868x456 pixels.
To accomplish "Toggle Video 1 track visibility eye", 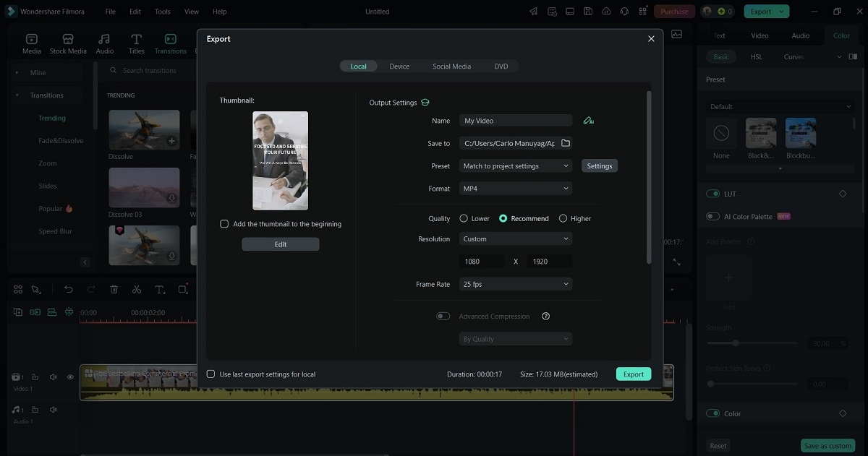I will click(70, 377).
